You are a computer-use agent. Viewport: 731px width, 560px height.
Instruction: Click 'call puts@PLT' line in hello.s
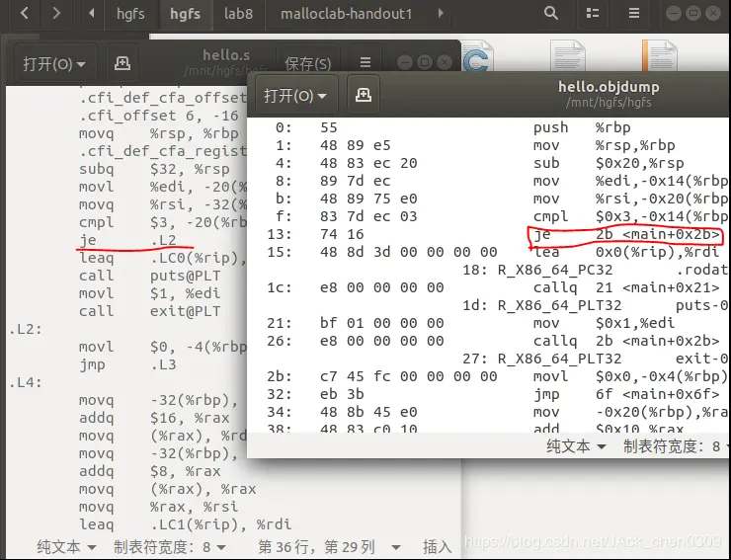[149, 276]
